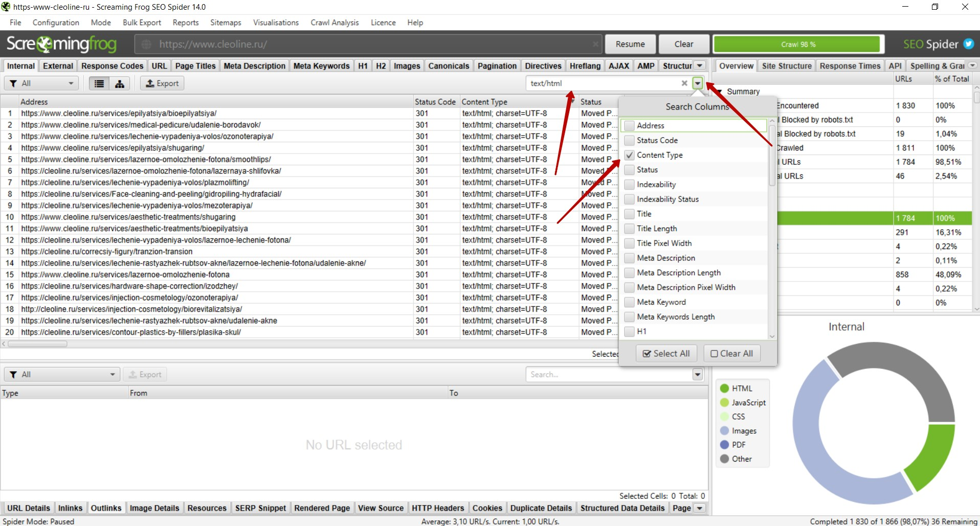Screen dimensions: 980x526
Task: Click the Screaming Frog logo
Action: [x=61, y=44]
